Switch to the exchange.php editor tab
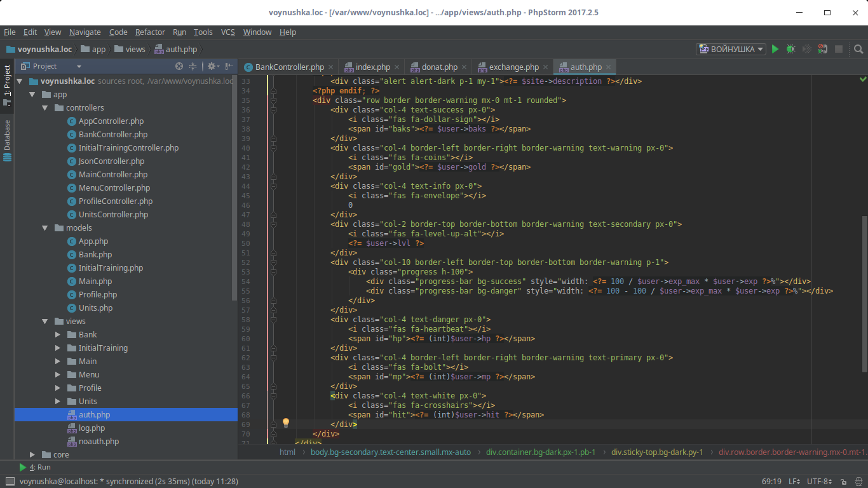This screenshot has height=488, width=868. (513, 67)
